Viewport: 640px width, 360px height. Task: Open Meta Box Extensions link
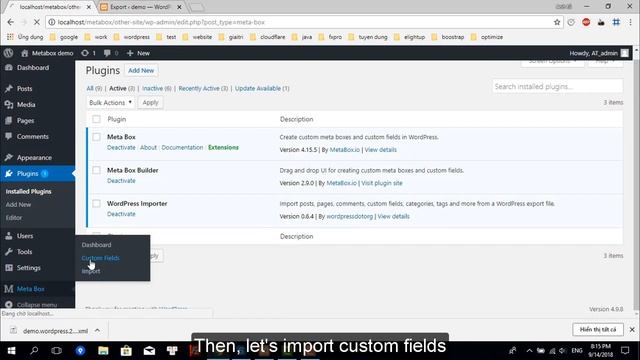(x=223, y=147)
